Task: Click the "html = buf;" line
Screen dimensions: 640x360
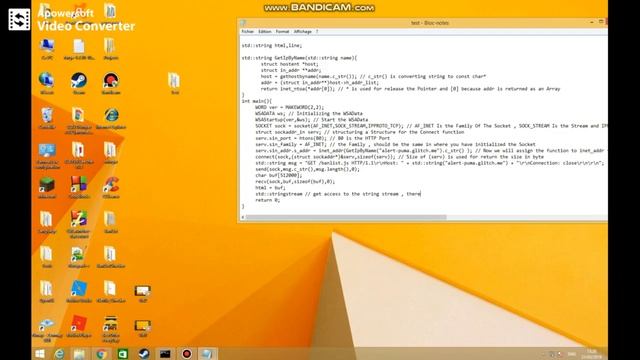Action: tap(270, 187)
